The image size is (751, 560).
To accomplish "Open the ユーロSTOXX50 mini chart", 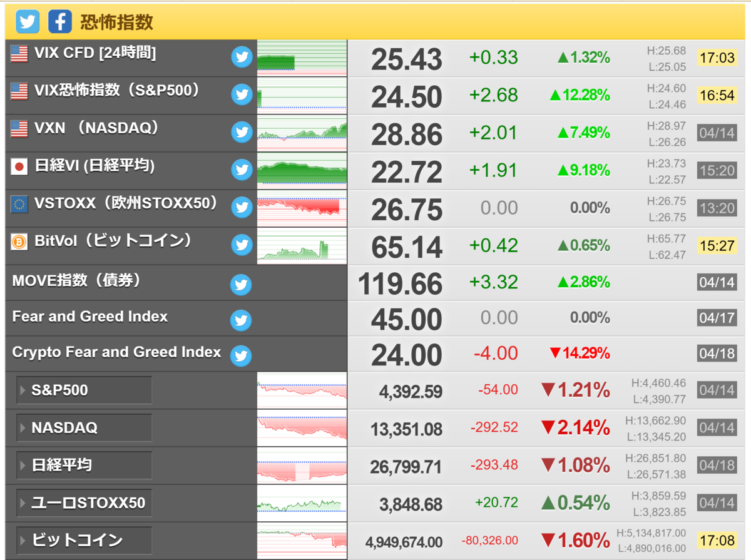I will coord(302,503).
